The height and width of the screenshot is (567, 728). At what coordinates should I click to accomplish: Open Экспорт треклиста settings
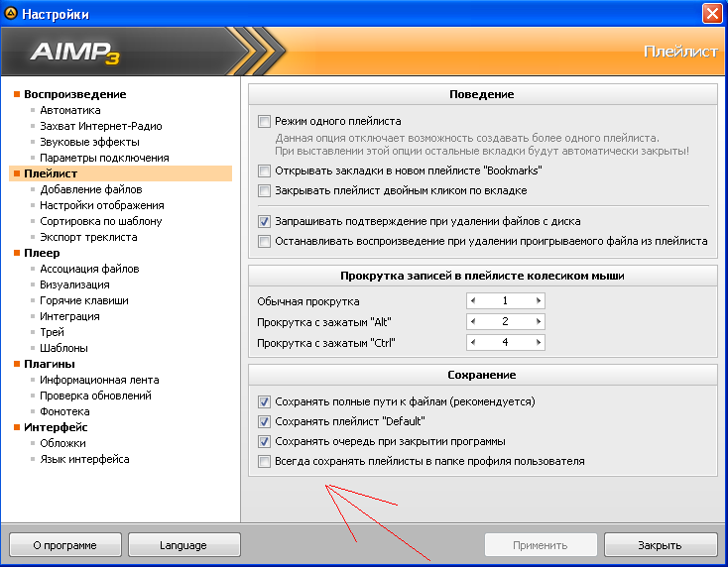pyautogui.click(x=88, y=237)
